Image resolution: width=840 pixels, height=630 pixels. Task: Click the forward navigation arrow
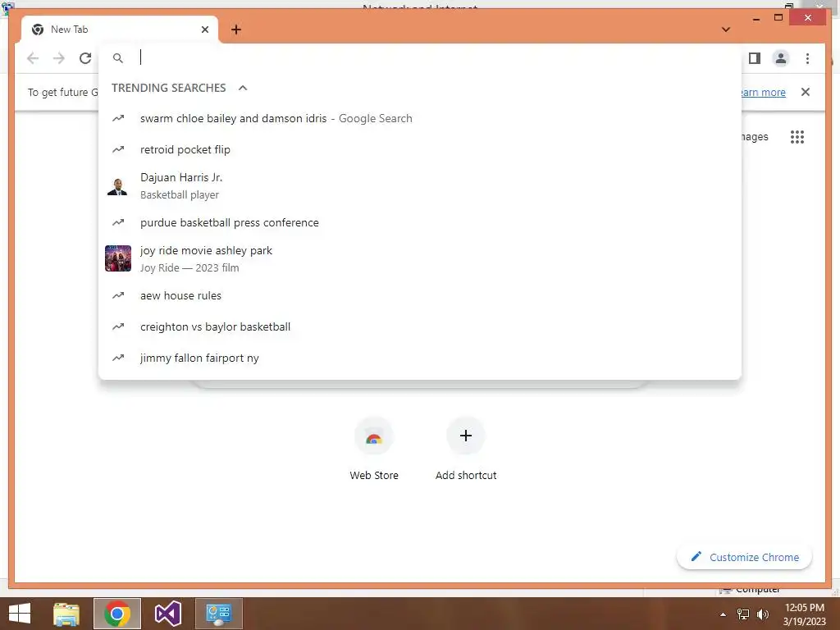click(x=59, y=58)
